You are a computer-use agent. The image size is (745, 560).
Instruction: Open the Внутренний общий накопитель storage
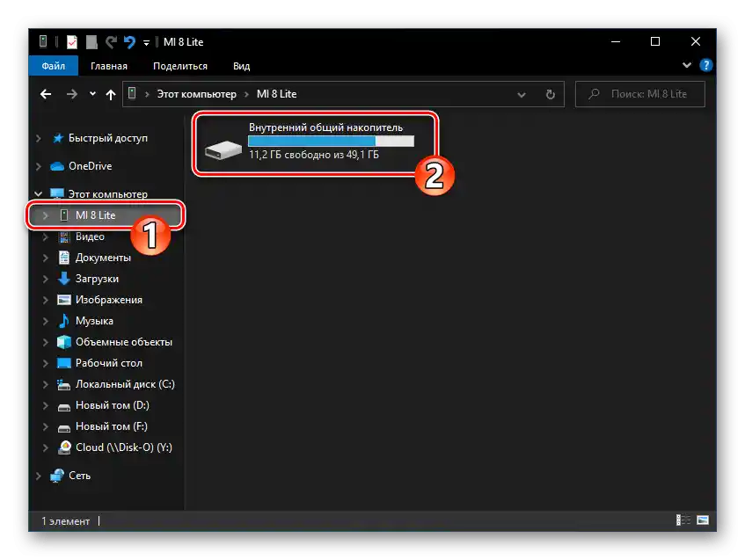point(314,143)
